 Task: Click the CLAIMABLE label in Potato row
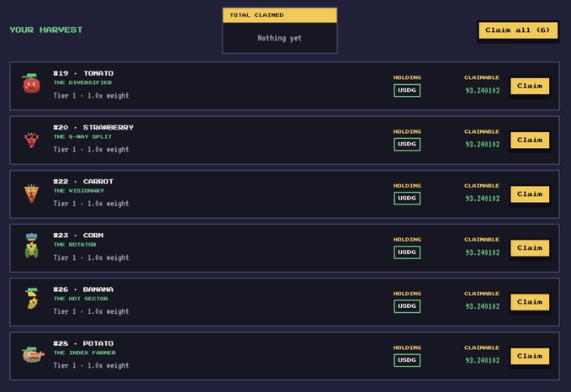482,347
